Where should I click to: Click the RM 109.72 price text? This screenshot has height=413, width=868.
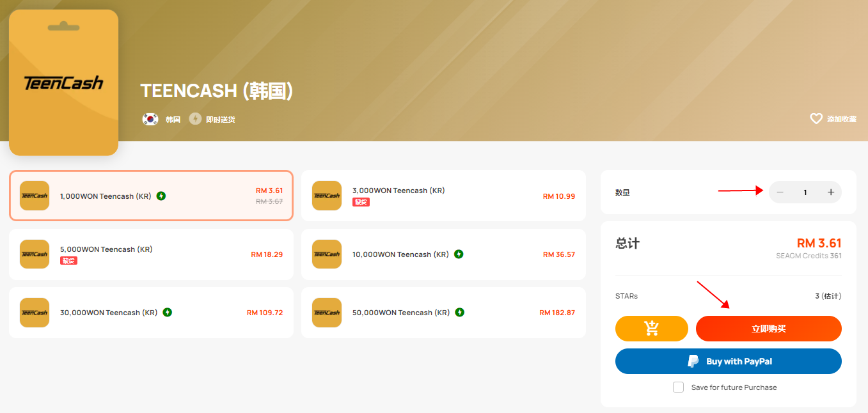click(x=265, y=313)
